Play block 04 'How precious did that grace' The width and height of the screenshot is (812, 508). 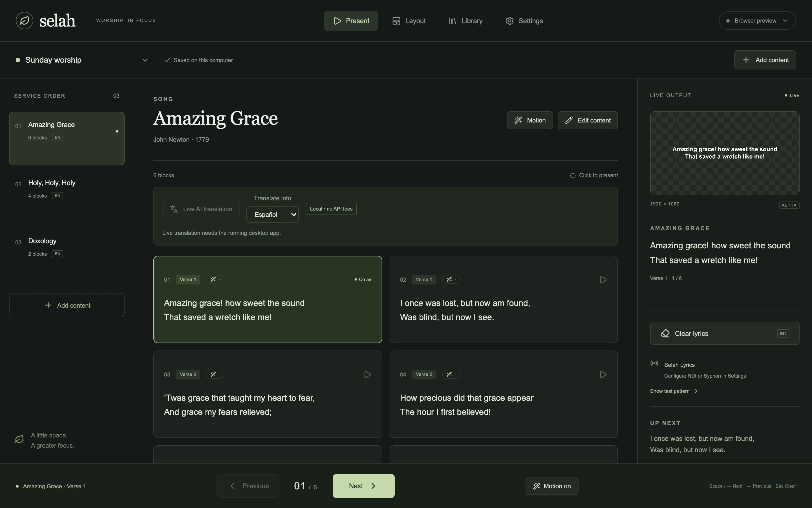tap(603, 374)
